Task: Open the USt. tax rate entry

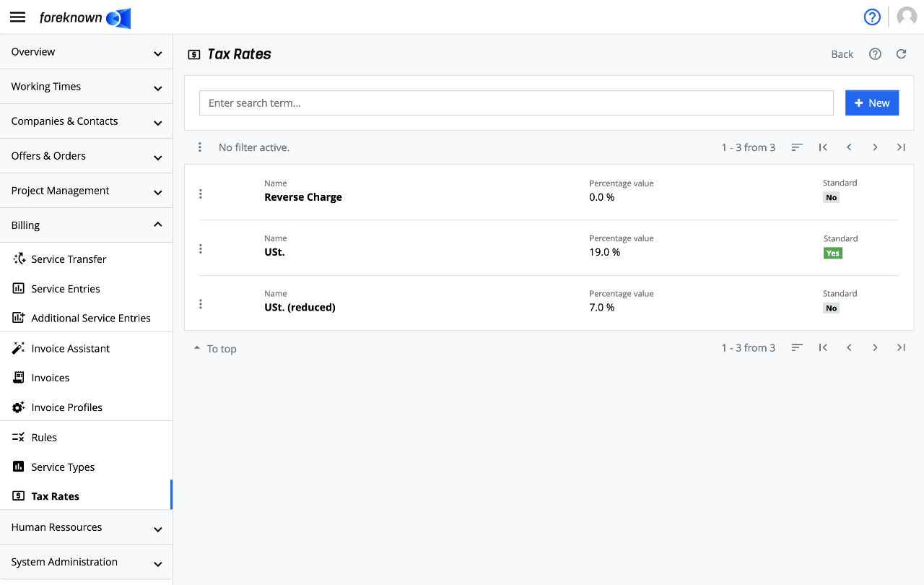Action: click(274, 252)
